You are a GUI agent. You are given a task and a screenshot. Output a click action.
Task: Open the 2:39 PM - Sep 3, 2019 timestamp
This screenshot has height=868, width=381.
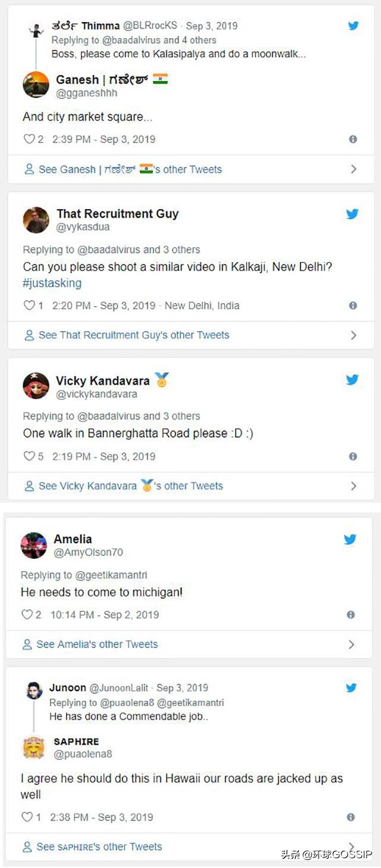(104, 139)
